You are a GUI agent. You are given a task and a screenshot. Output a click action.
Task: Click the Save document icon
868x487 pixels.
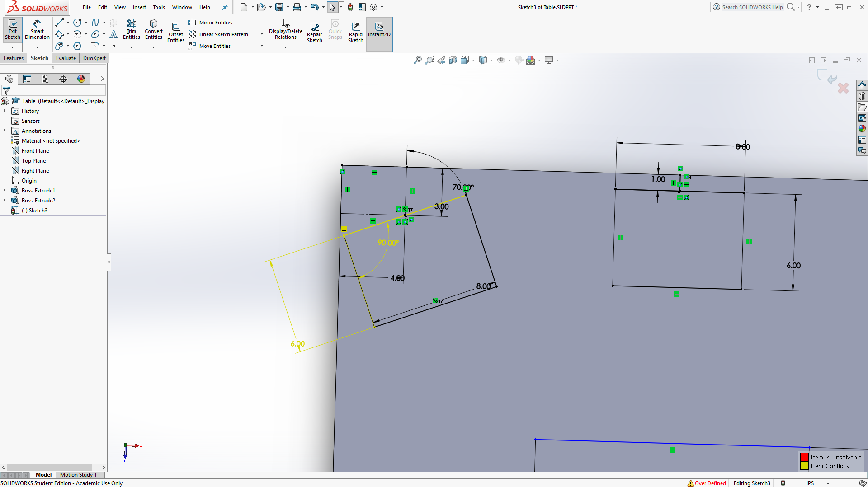pyautogui.click(x=279, y=7)
